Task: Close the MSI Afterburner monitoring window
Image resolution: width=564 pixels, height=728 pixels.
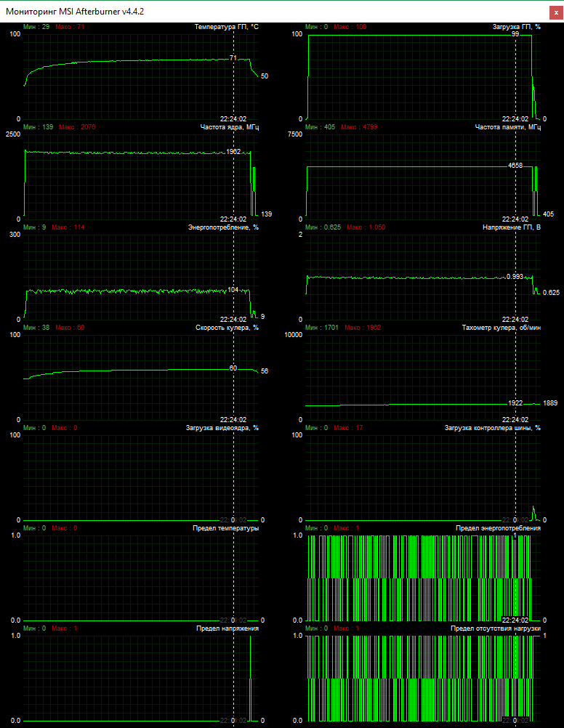Action: 555,11
